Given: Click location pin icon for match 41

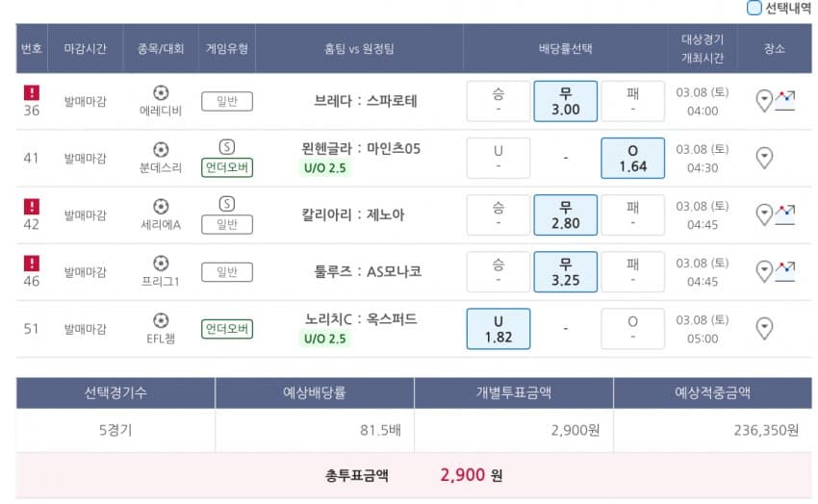Looking at the screenshot, I should pyautogui.click(x=764, y=158).
